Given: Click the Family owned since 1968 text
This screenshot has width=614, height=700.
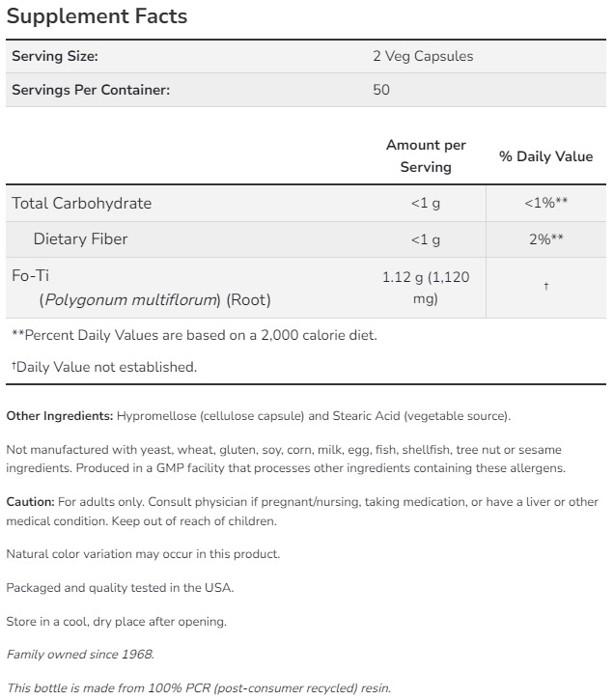Looking at the screenshot, I should coord(80,655).
